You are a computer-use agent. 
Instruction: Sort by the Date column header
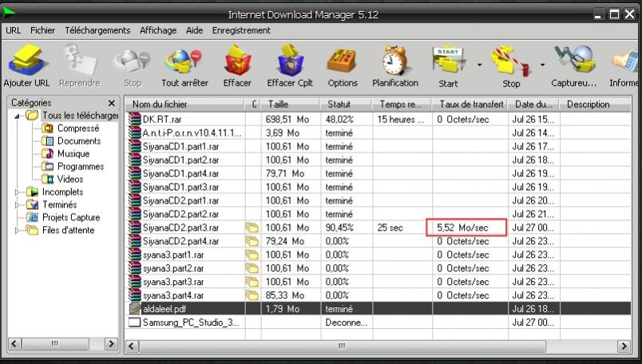[x=533, y=105]
